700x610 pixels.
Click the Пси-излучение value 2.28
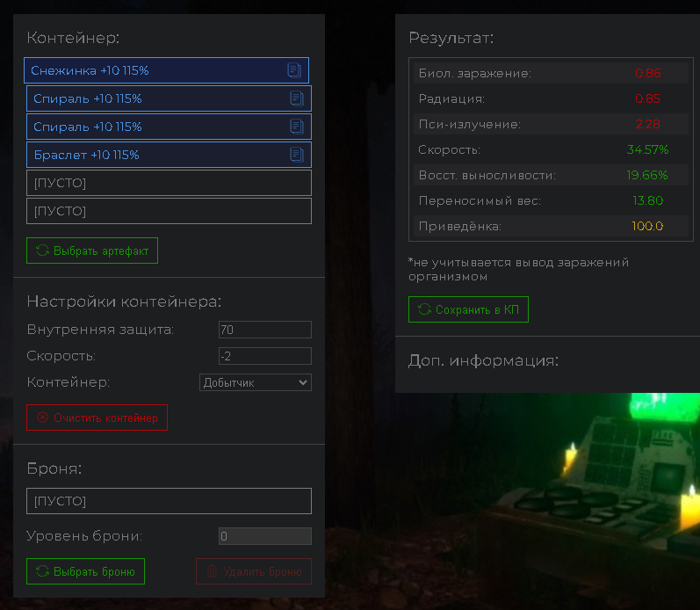tap(647, 124)
